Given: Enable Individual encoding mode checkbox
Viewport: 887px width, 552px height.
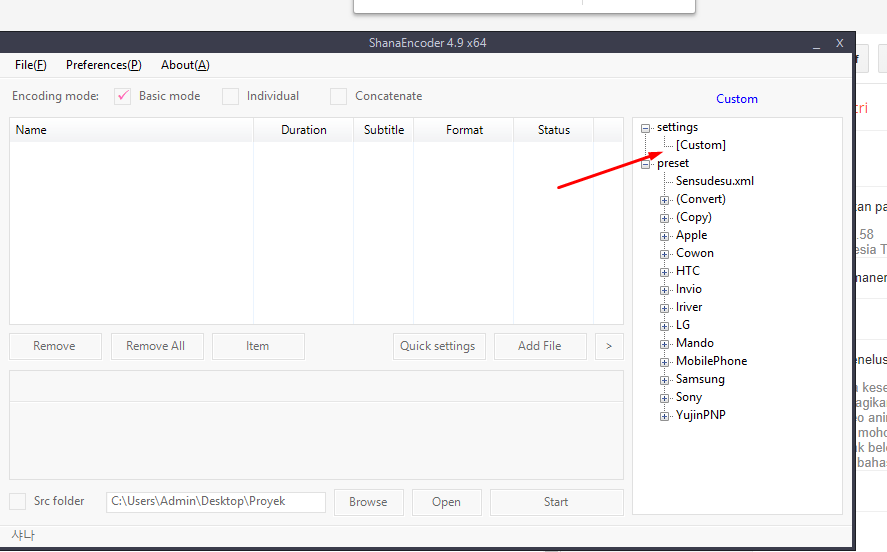Looking at the screenshot, I should tap(230, 96).
